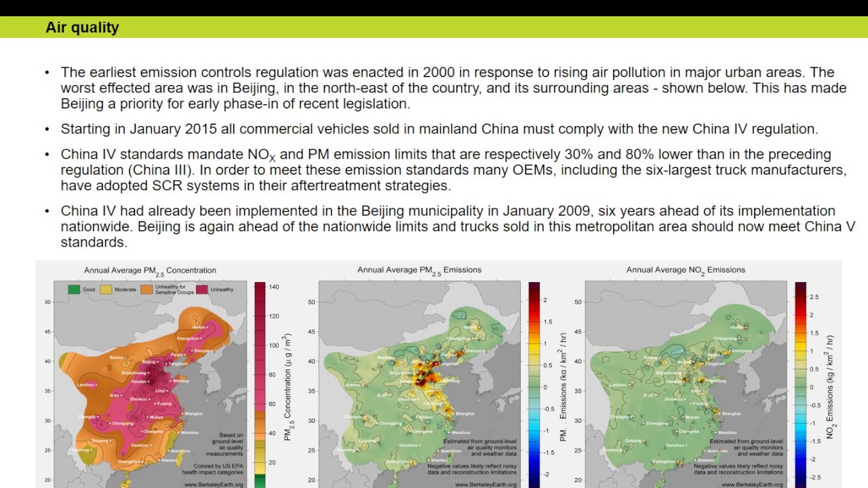Click www.BerkeleyEarth.org under the NO2 Emissions map
This screenshot has height=488, width=868.
pyautogui.click(x=752, y=485)
